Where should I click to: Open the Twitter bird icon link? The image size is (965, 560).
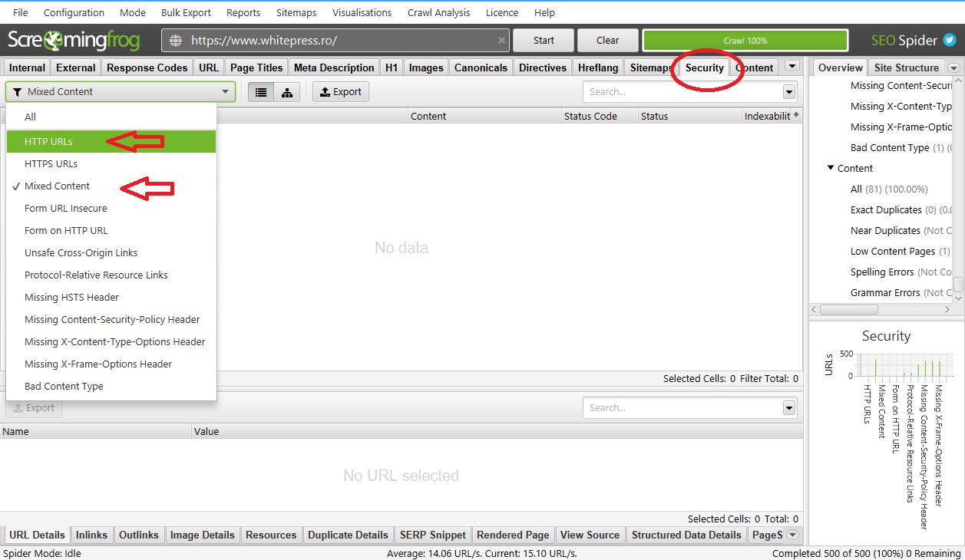(x=950, y=40)
